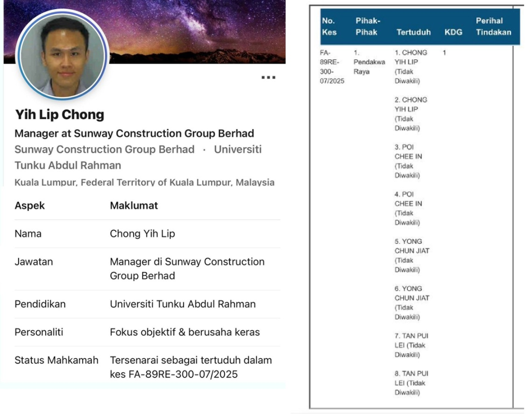The image size is (532, 414).
Task: Select the Nama row value Chong Yih Lip
Action: pyautogui.click(x=142, y=234)
